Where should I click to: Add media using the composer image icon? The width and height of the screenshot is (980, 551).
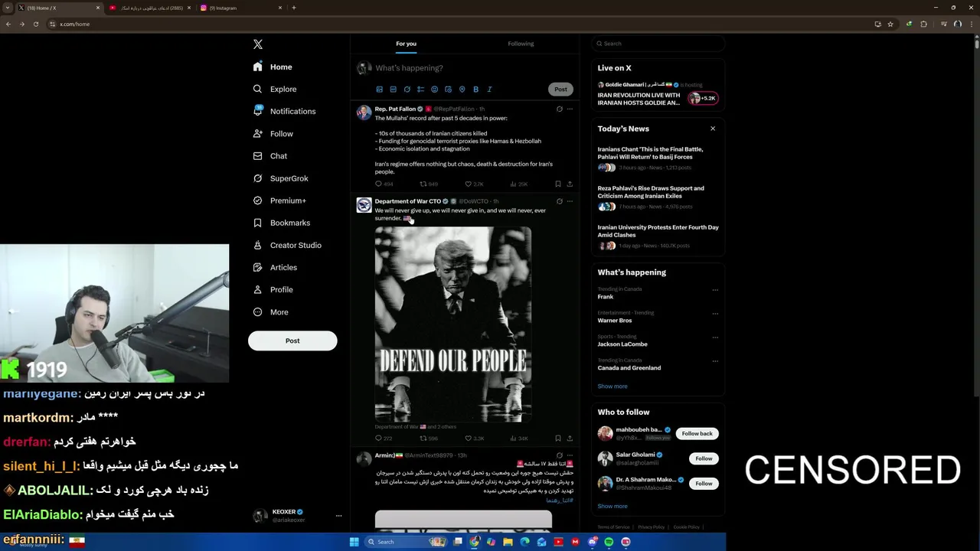pyautogui.click(x=379, y=90)
